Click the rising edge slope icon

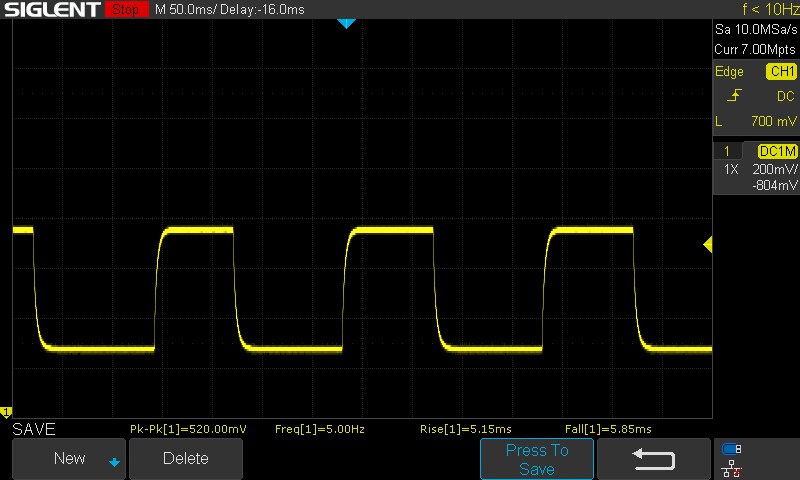(734, 95)
